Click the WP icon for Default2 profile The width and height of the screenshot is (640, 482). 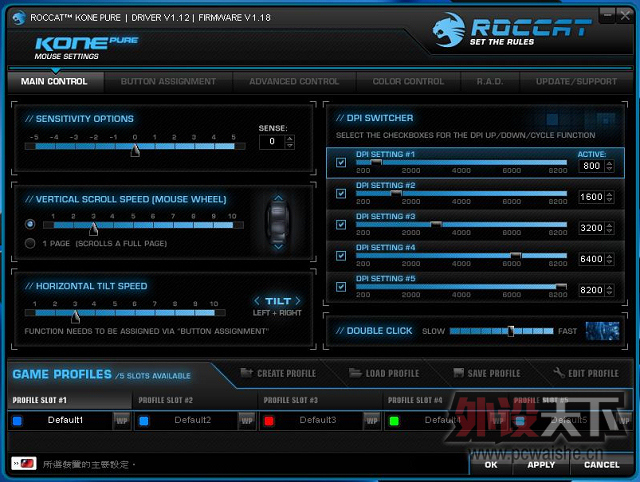click(x=247, y=421)
